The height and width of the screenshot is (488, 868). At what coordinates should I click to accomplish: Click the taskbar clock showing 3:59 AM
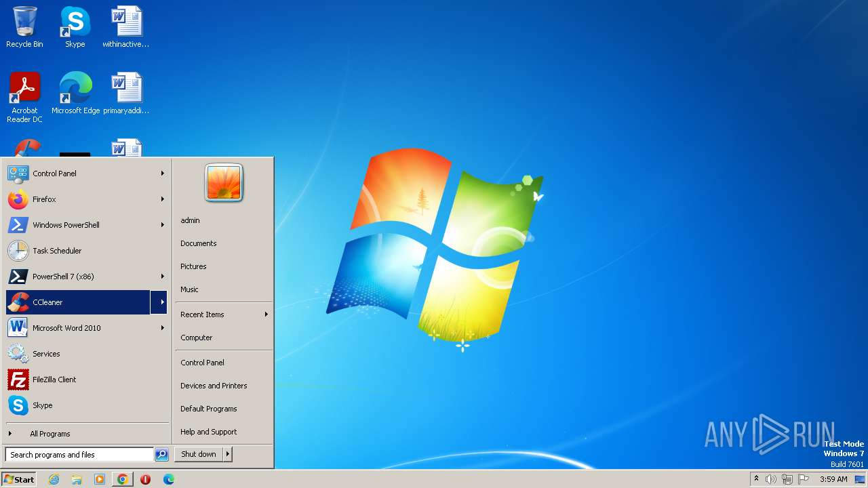(833, 479)
